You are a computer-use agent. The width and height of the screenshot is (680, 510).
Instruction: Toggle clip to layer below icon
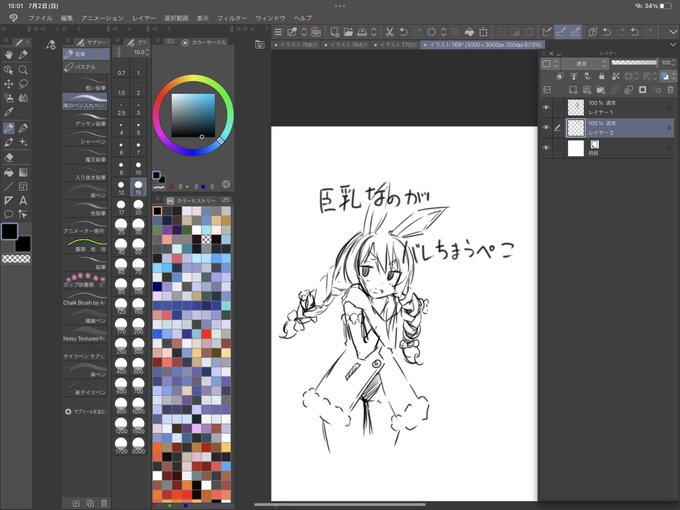[560, 76]
